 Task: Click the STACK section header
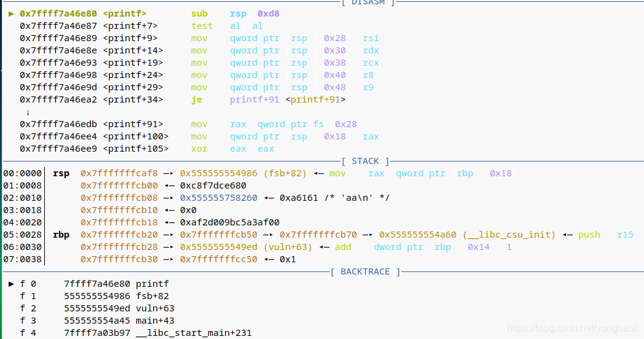point(365,162)
